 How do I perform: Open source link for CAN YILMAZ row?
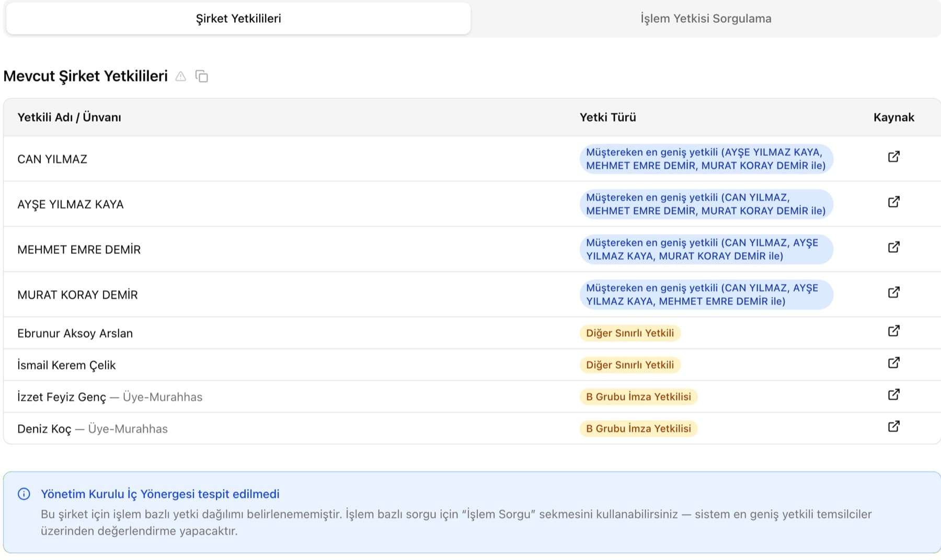893,157
